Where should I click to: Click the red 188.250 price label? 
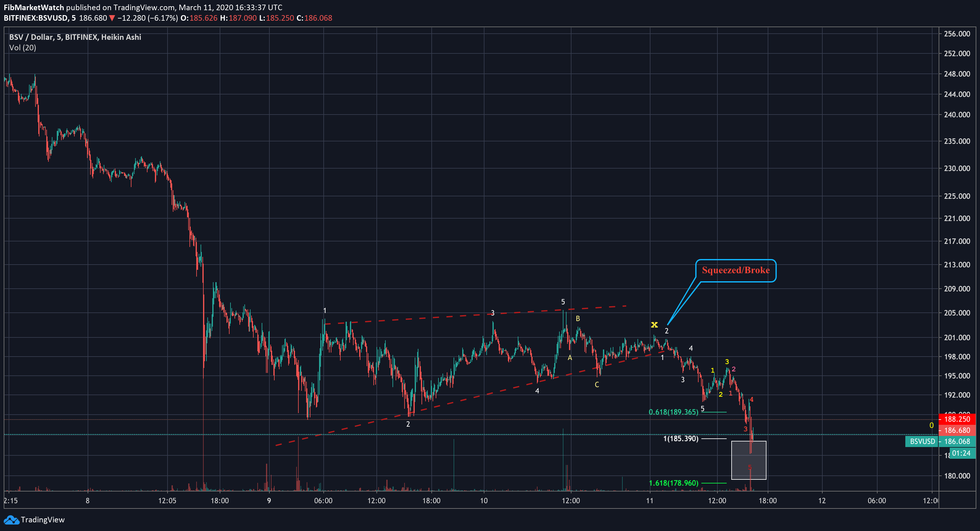pos(957,419)
